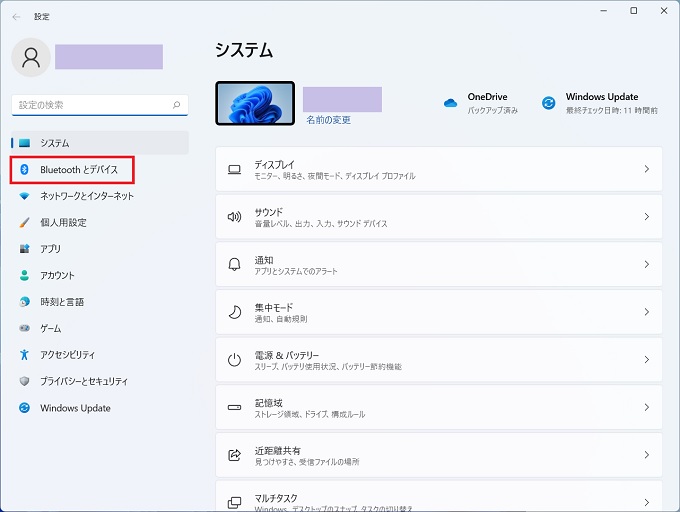This screenshot has width=680, height=512.
Task: Select システム in the sidebar
Action: (x=100, y=143)
